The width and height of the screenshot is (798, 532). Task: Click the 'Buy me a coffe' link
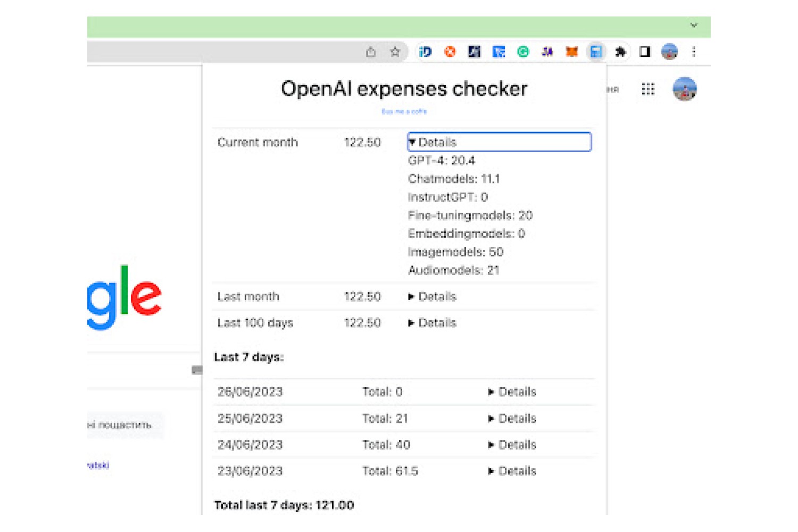click(404, 111)
